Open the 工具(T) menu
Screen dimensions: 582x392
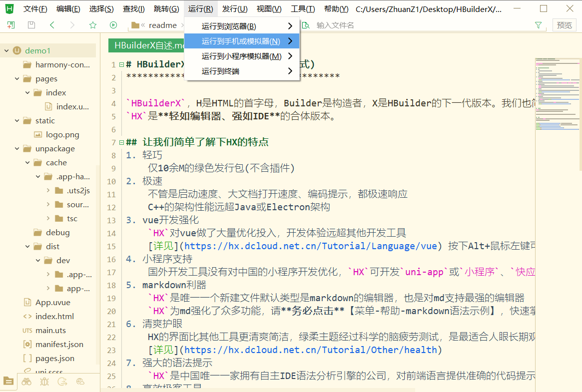click(303, 9)
